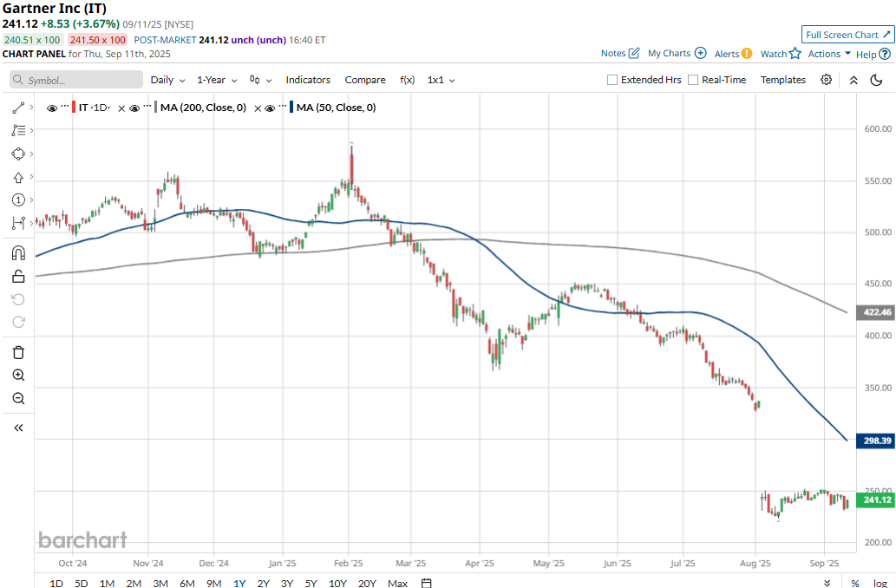Expand the shapes tool submenu arrow
This screenshot has height=588, width=896.
[x=31, y=154]
